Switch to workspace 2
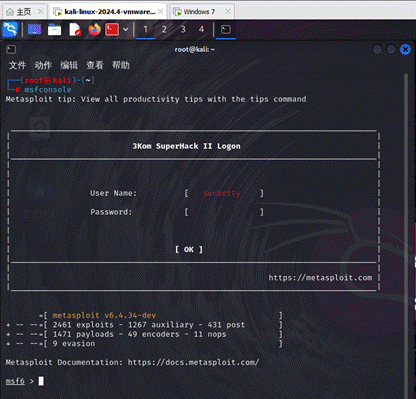Viewport: 416px width, 399px height. coord(164,30)
